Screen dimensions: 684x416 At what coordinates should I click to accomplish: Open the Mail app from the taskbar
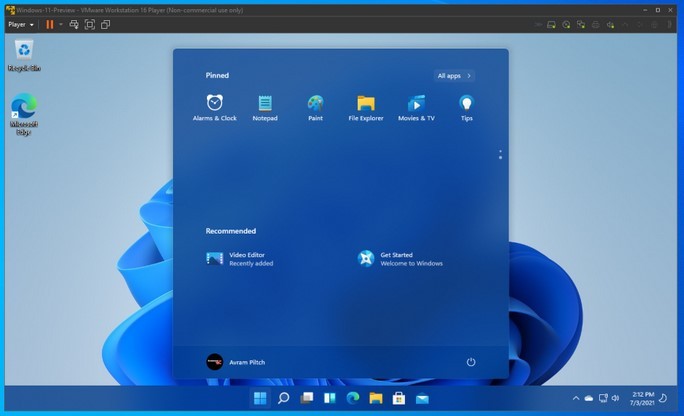(422, 398)
